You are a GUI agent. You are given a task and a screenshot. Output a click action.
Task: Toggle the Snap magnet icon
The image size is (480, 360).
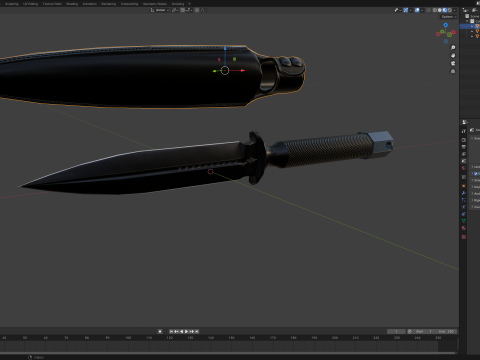[x=183, y=10]
